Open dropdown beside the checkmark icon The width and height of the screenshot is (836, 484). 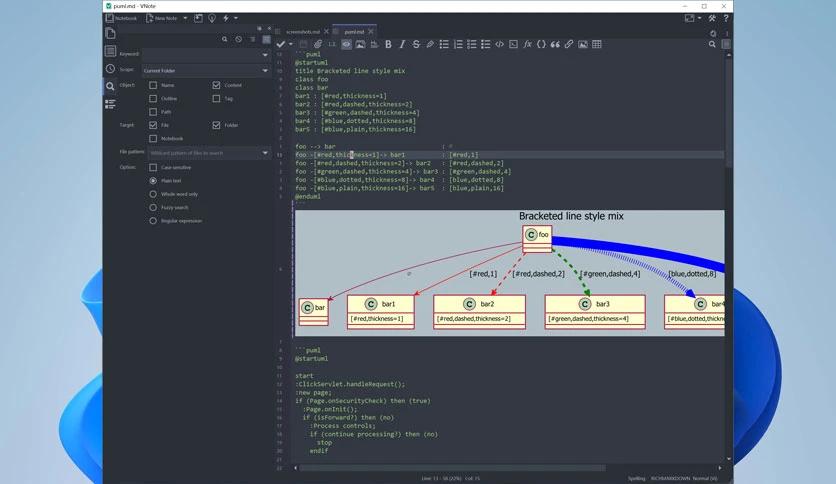click(x=291, y=44)
